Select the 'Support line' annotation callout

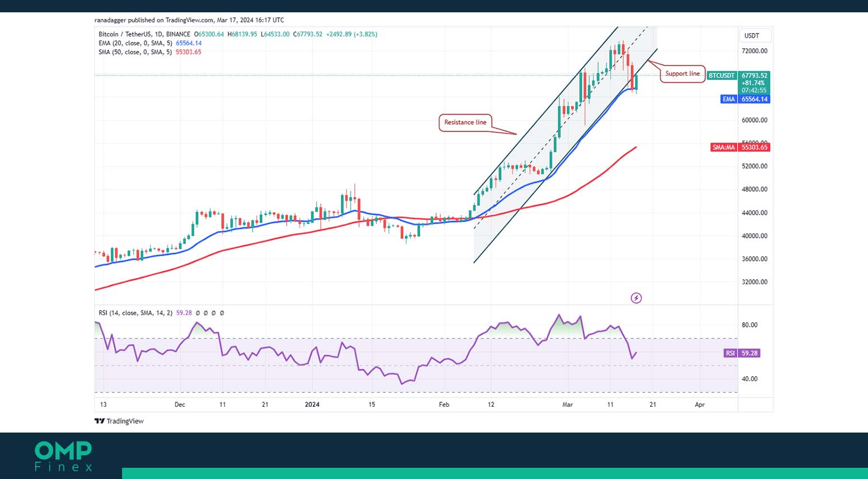pyautogui.click(x=682, y=73)
